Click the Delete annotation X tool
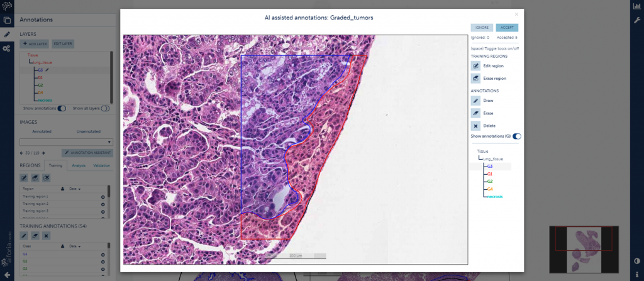The width and height of the screenshot is (644, 281). [x=475, y=126]
